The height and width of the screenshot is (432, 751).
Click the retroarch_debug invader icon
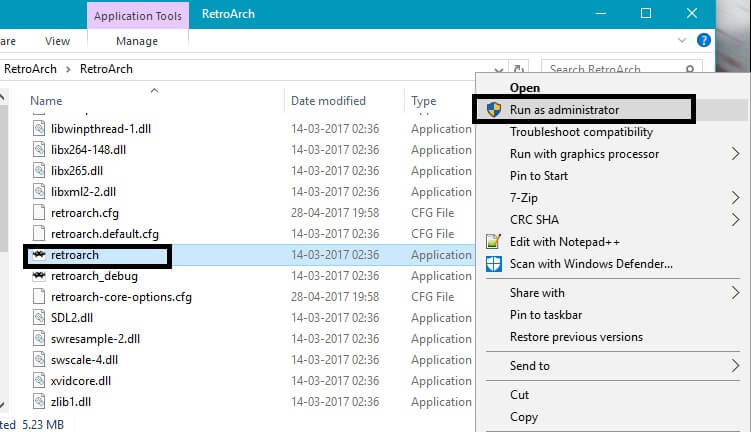click(39, 275)
